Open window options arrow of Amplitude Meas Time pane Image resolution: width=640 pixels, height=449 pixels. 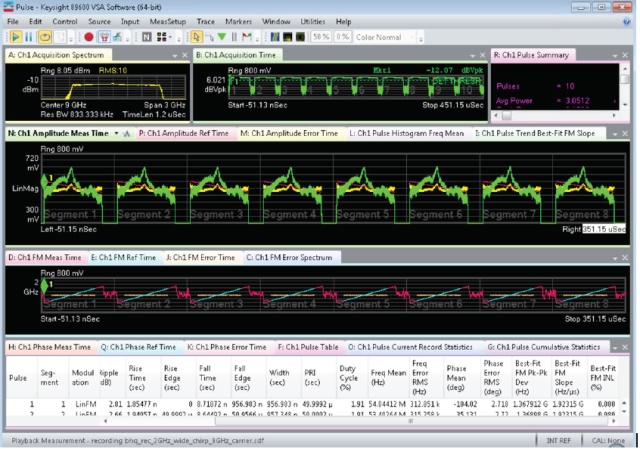[615, 134]
